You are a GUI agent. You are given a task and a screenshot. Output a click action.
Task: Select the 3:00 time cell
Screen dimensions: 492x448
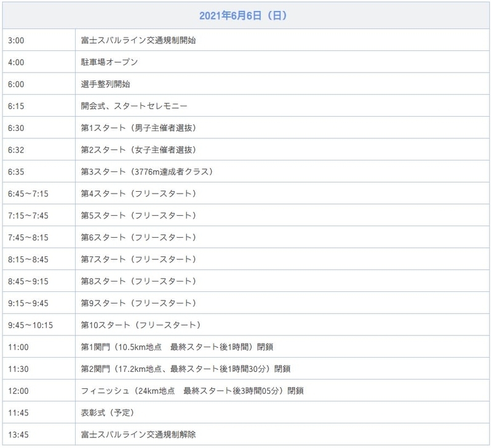(39, 40)
